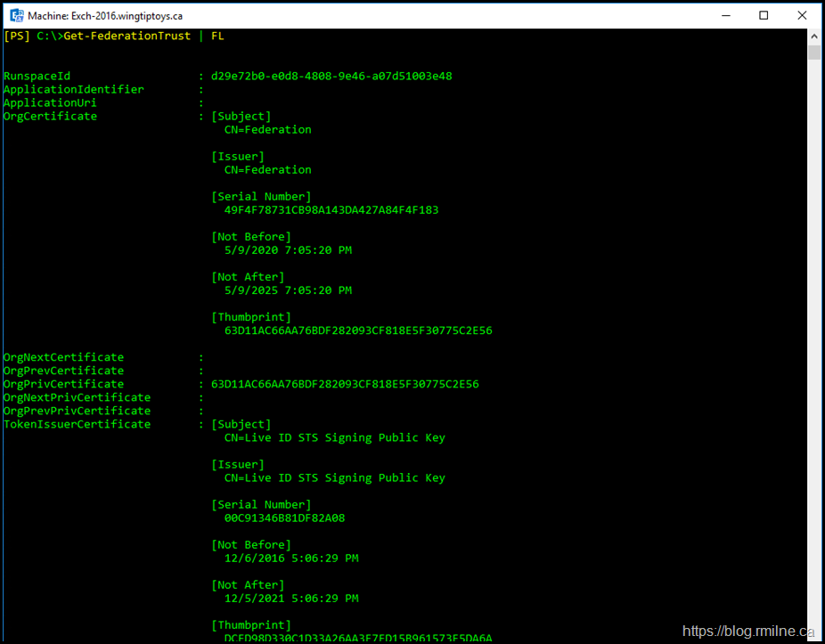Maximize the console window
The width and height of the screenshot is (825, 644).
pyautogui.click(x=764, y=15)
